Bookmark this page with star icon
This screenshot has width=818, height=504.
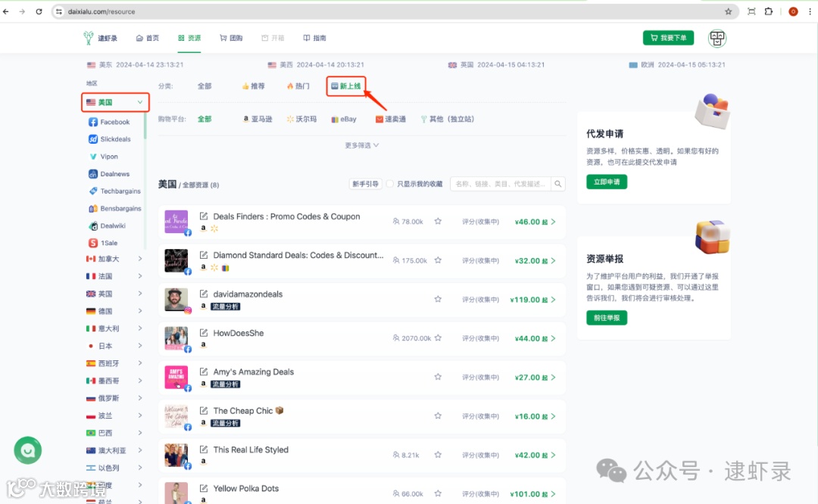coord(729,11)
